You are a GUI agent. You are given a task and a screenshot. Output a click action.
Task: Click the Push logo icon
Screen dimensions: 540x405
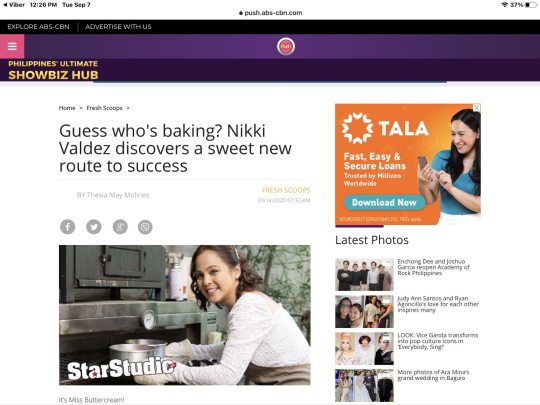[285, 46]
